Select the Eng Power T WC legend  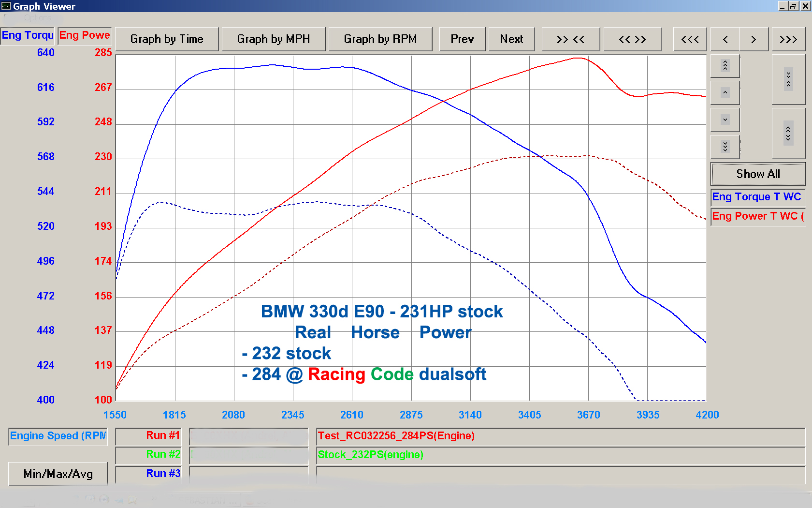pyautogui.click(x=757, y=216)
